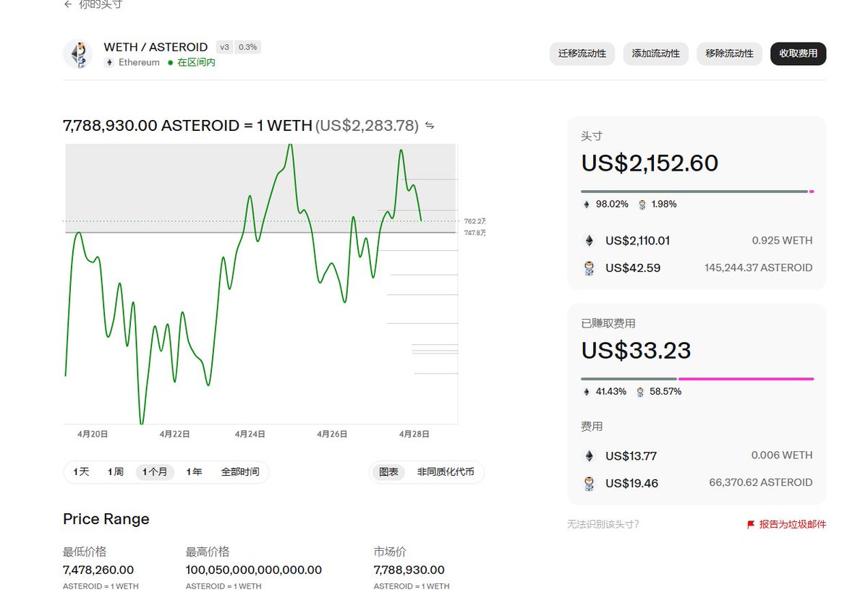Click the ETH icon next to 41.43%

(587, 392)
